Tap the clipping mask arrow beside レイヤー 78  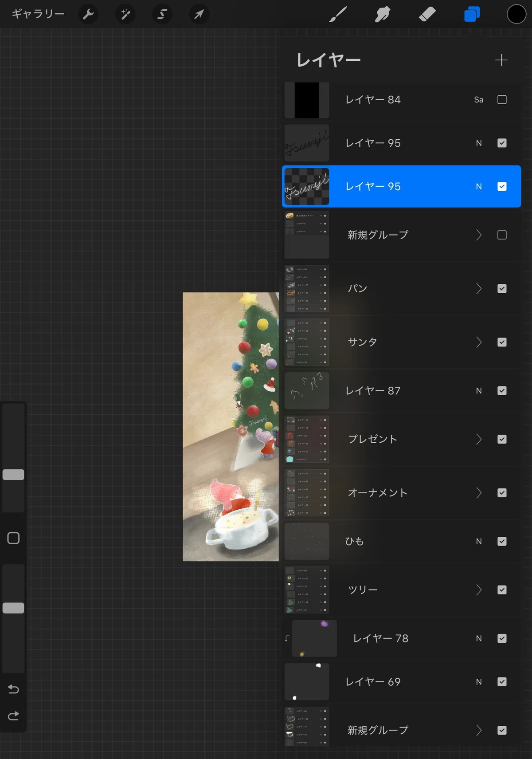click(x=287, y=638)
